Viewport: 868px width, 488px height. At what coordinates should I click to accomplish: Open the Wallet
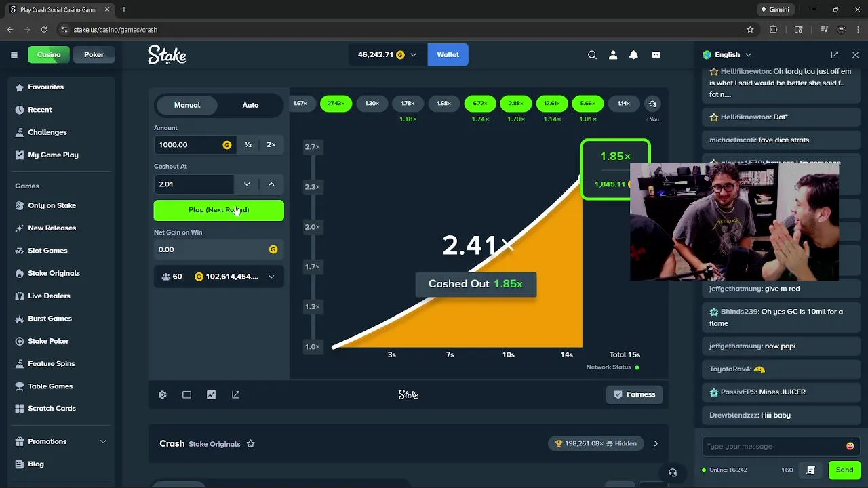click(x=448, y=55)
